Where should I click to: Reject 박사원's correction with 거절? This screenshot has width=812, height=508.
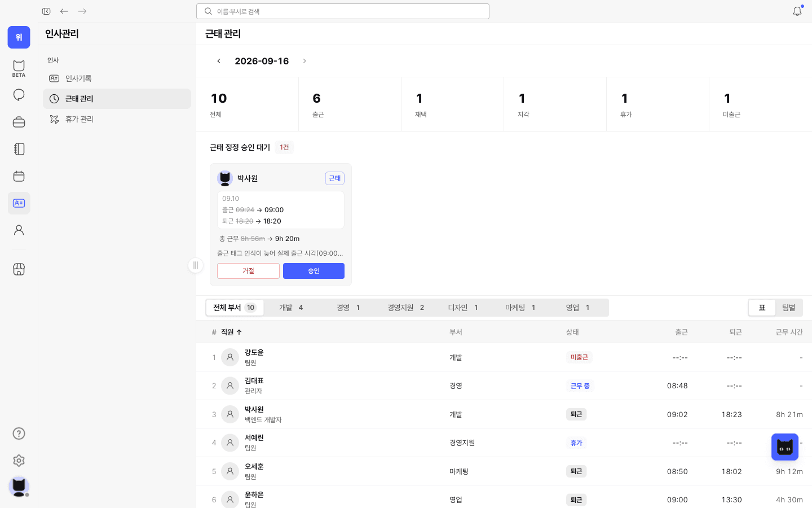[x=248, y=271]
